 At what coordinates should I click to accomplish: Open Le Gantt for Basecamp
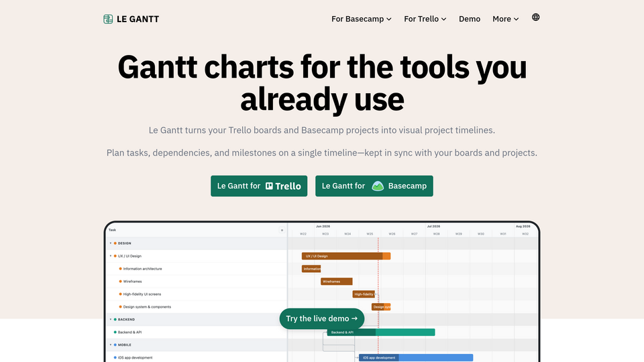click(374, 186)
